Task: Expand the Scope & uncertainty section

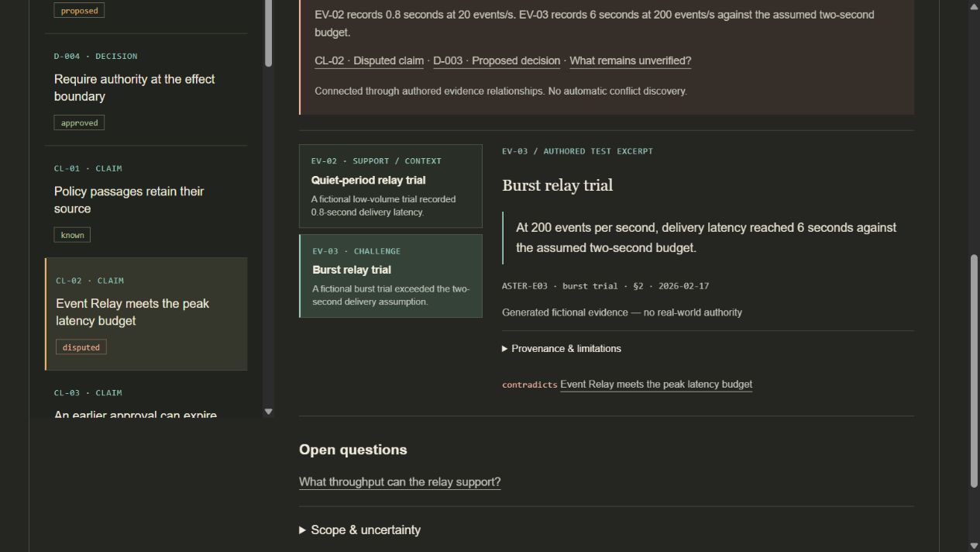Action: click(x=360, y=530)
